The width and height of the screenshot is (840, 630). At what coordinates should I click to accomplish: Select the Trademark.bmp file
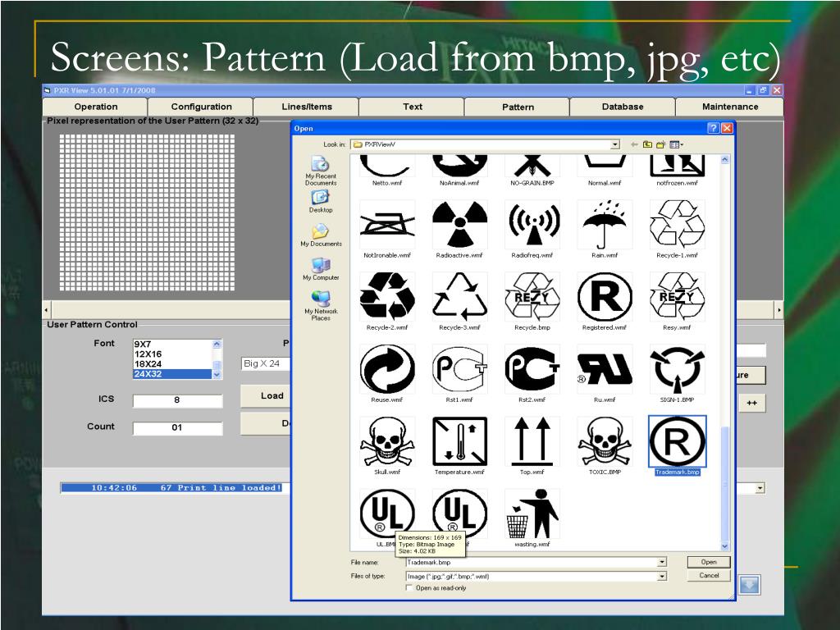click(677, 445)
